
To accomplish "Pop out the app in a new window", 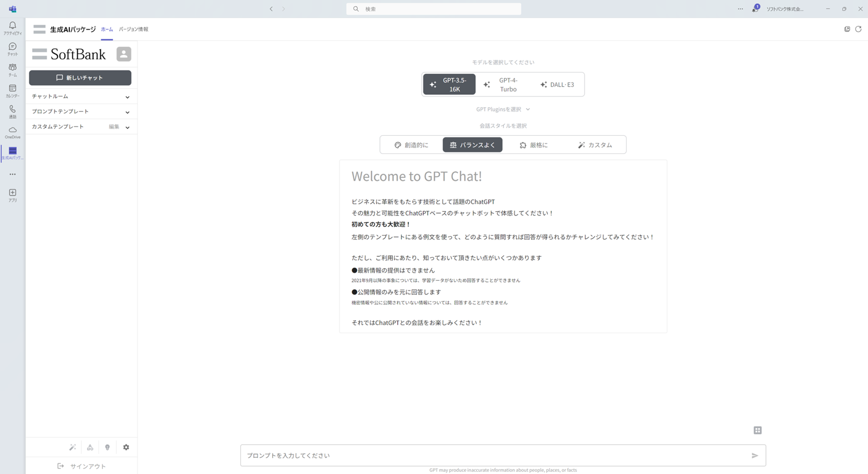I will tap(847, 29).
